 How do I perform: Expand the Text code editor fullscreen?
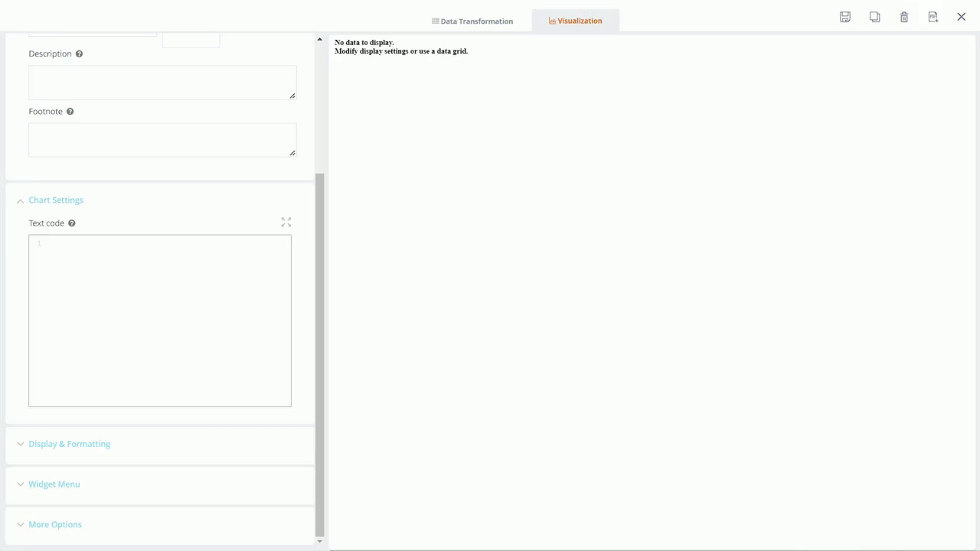(x=286, y=222)
